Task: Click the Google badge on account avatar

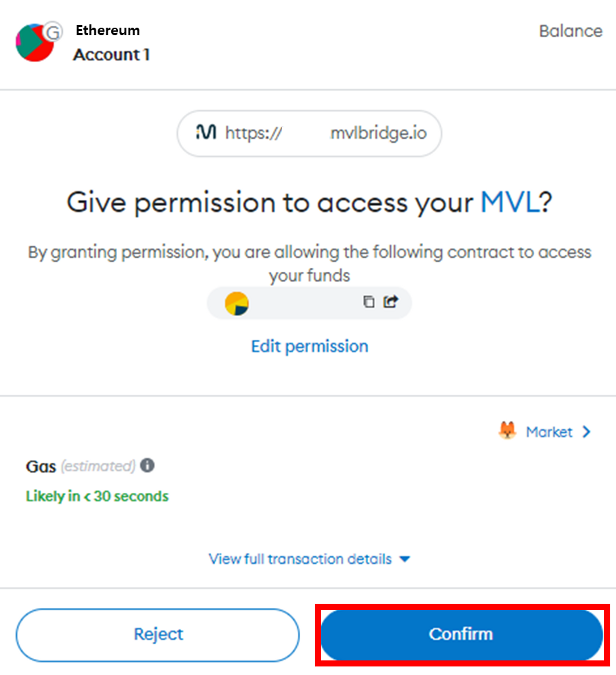Action: click(x=53, y=32)
